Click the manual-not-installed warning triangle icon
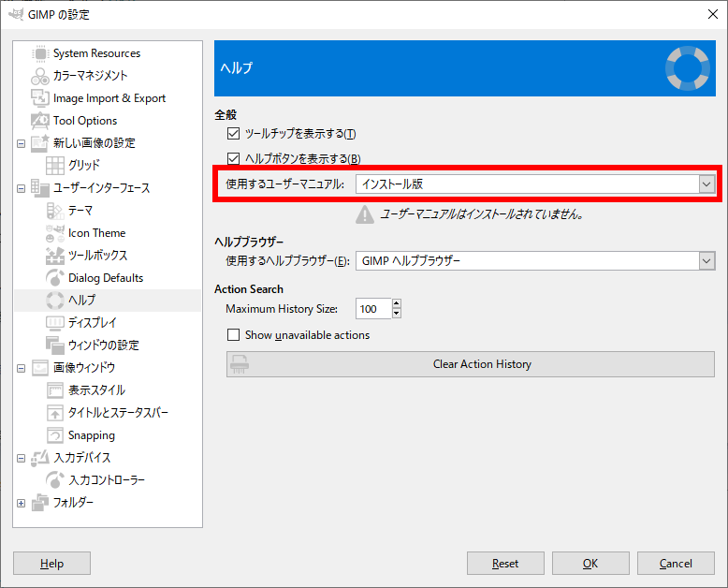The width and height of the screenshot is (728, 588). click(x=365, y=214)
